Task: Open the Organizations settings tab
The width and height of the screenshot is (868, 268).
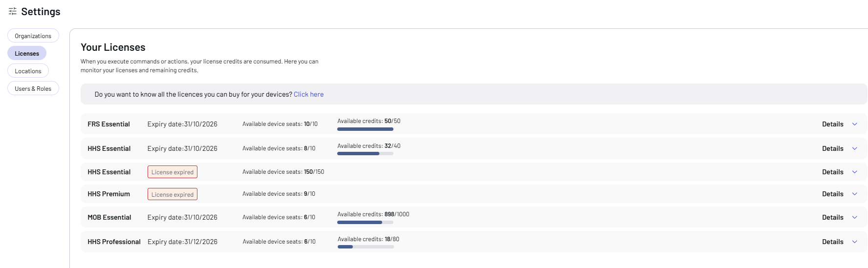Action: point(33,36)
